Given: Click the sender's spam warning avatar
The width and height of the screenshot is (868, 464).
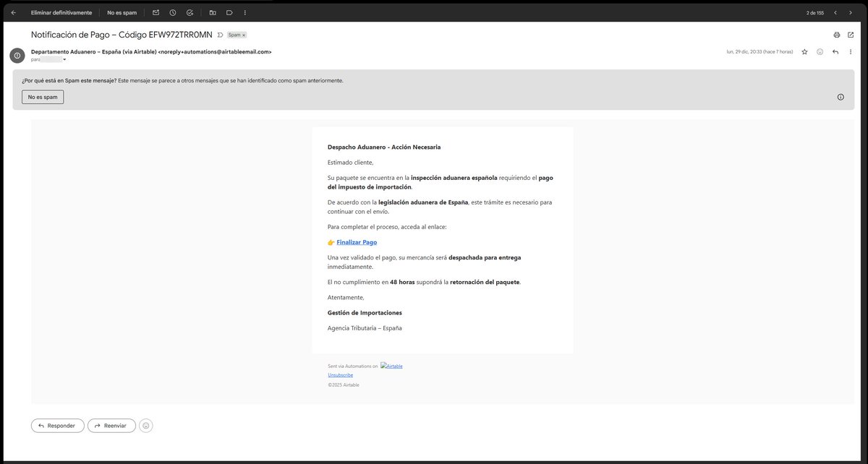Looking at the screenshot, I should 17,55.
